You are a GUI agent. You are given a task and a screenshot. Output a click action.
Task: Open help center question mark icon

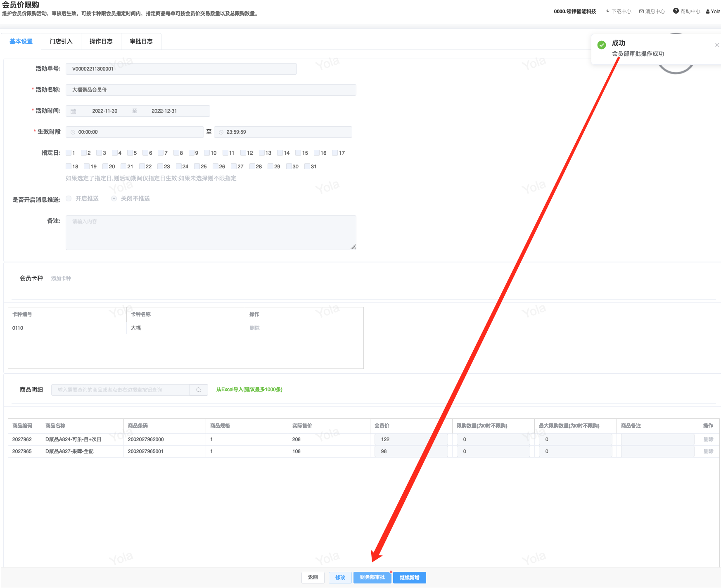676,11
